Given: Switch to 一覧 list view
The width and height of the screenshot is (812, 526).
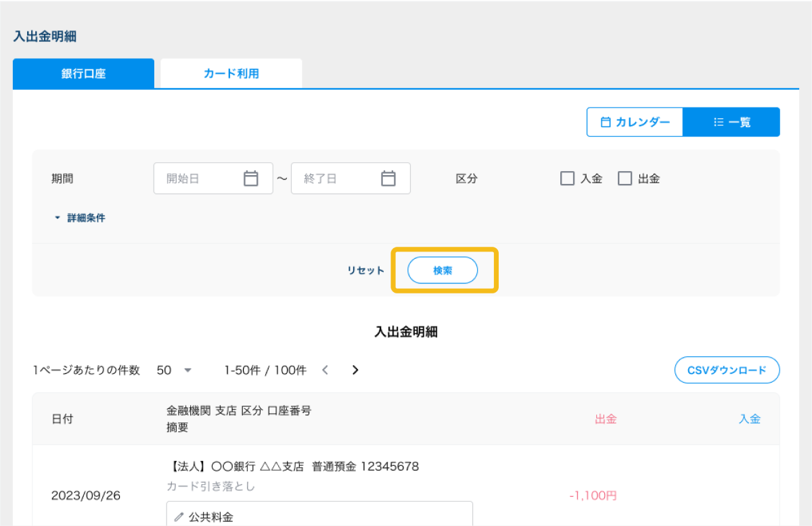Looking at the screenshot, I should pyautogui.click(x=731, y=122).
